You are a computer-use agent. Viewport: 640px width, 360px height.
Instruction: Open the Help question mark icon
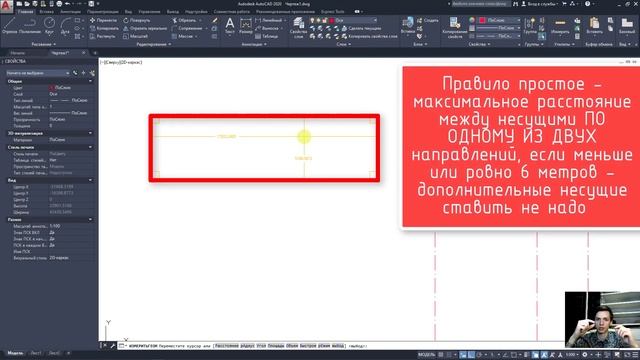click(587, 4)
